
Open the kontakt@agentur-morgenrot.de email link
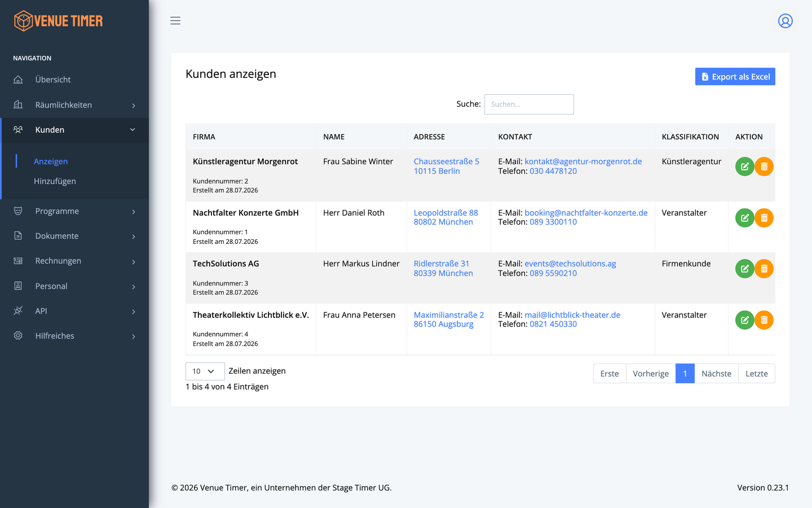point(583,161)
